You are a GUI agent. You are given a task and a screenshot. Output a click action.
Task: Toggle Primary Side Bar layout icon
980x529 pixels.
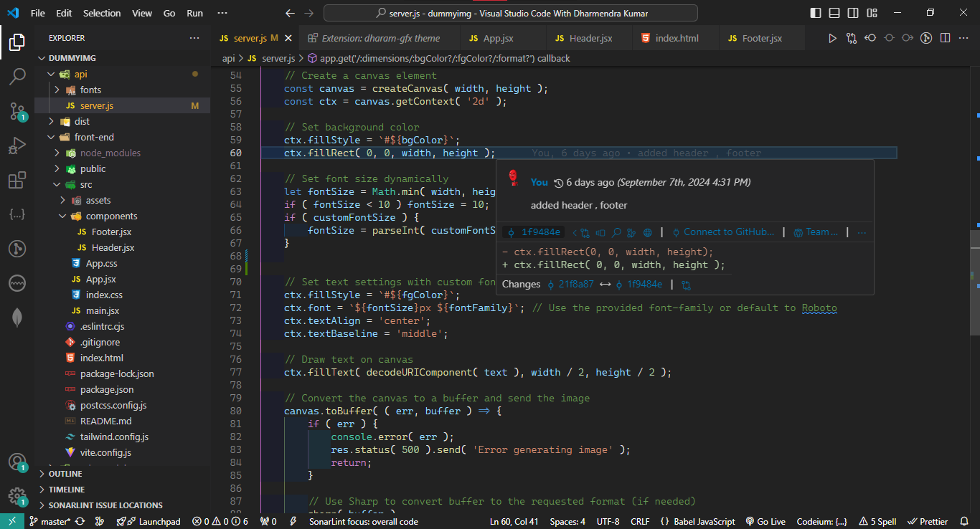[815, 13]
